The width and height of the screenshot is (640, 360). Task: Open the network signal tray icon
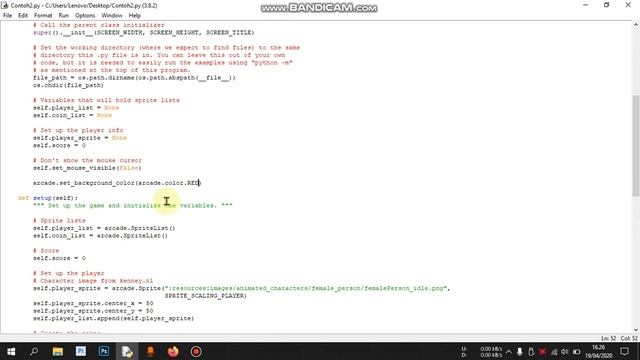pyautogui.click(x=554, y=351)
